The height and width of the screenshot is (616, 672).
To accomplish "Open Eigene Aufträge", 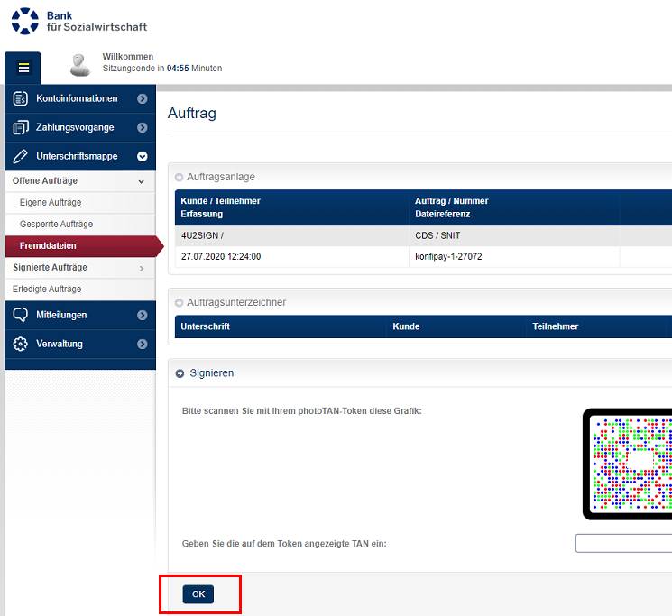I will click(80, 203).
